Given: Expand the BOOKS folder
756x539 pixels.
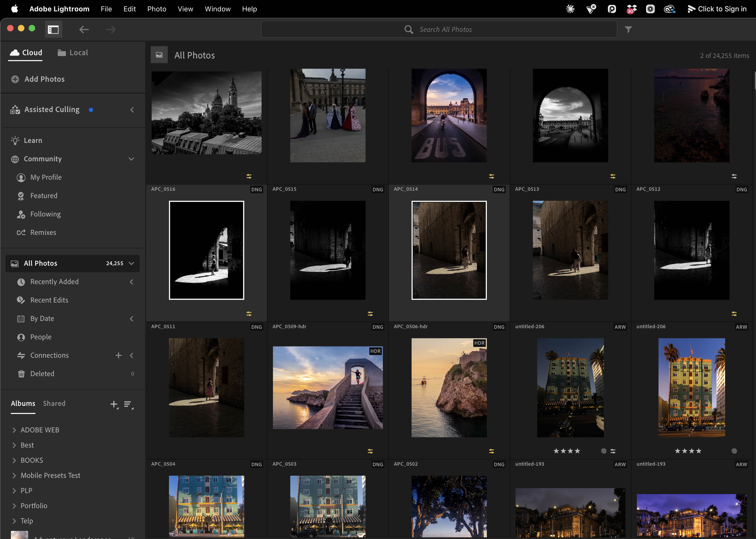Looking at the screenshot, I should pyautogui.click(x=14, y=460).
